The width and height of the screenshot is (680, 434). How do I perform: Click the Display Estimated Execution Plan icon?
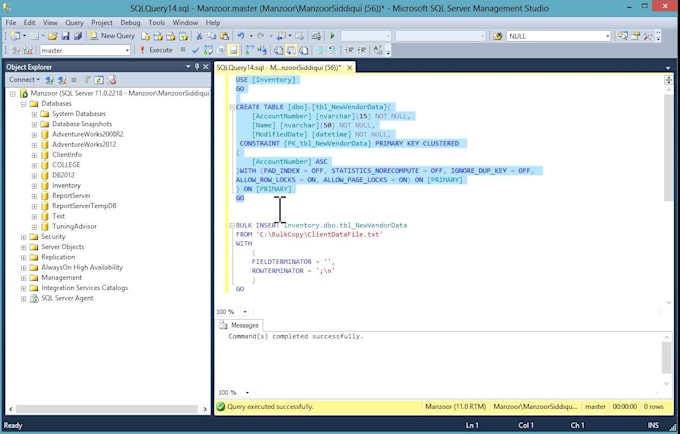[x=208, y=50]
